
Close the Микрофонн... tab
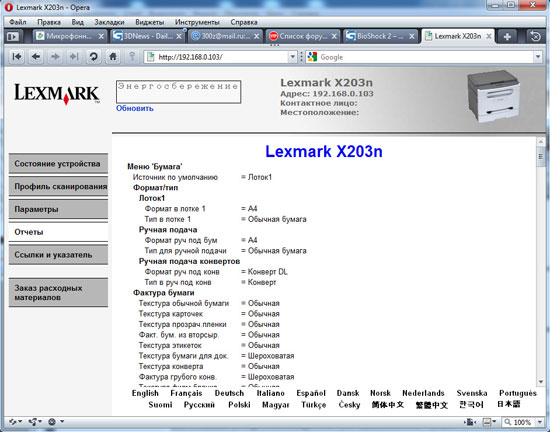click(101, 36)
